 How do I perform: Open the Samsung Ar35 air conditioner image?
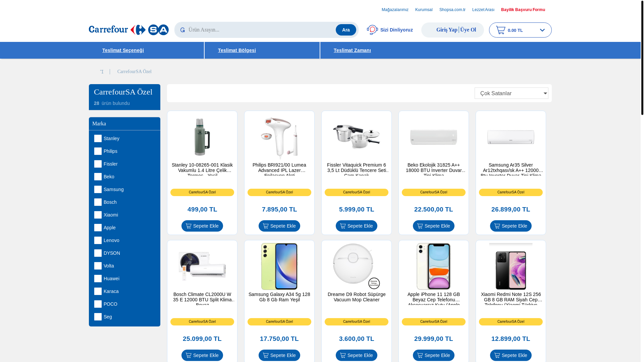[511, 137]
